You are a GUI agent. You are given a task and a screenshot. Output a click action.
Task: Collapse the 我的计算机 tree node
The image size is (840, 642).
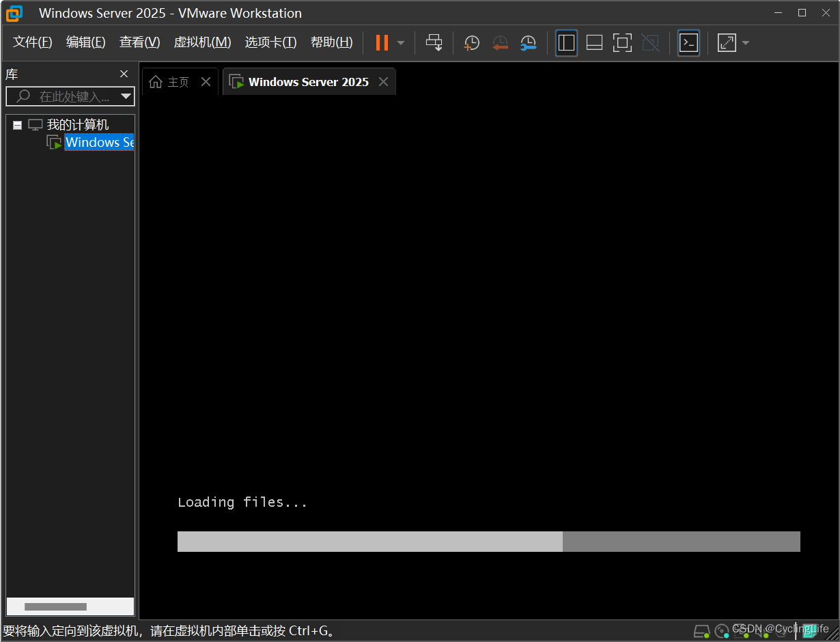tap(17, 125)
